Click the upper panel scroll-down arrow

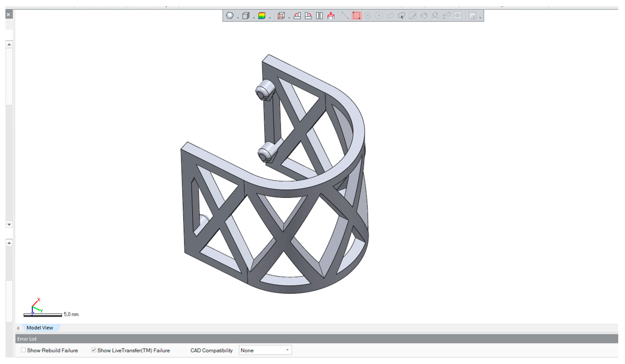point(9,224)
